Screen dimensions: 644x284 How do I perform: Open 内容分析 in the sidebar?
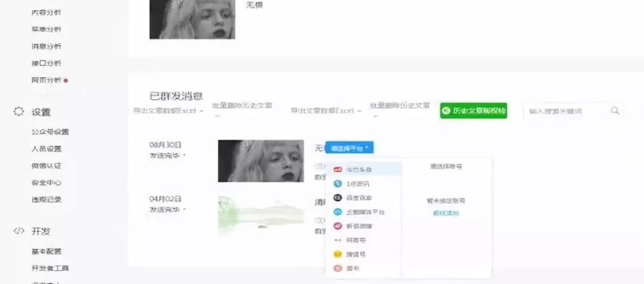point(47,13)
